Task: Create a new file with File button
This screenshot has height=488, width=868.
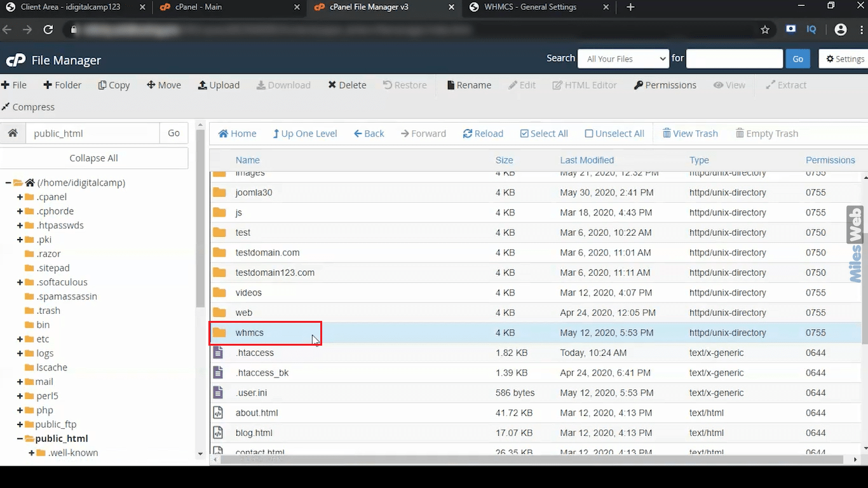Action: tap(14, 85)
